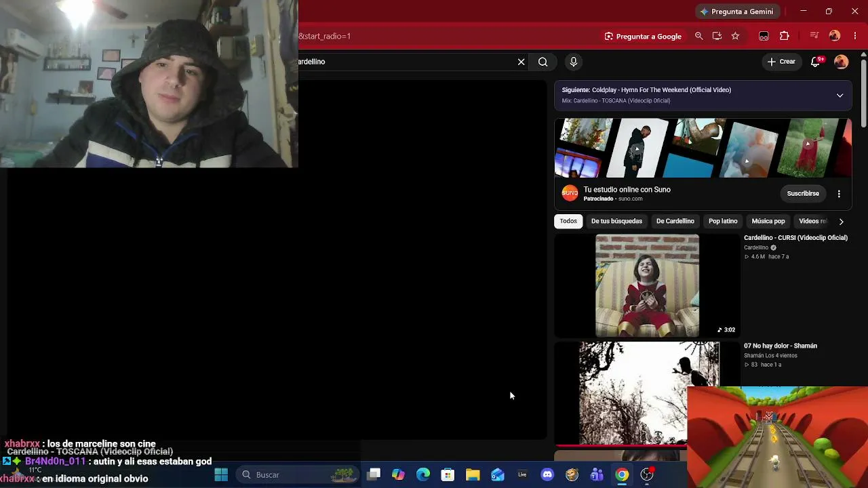This screenshot has height=488, width=868.
Task: Expand the Siguiente playlist panel chevron
Action: point(840,96)
